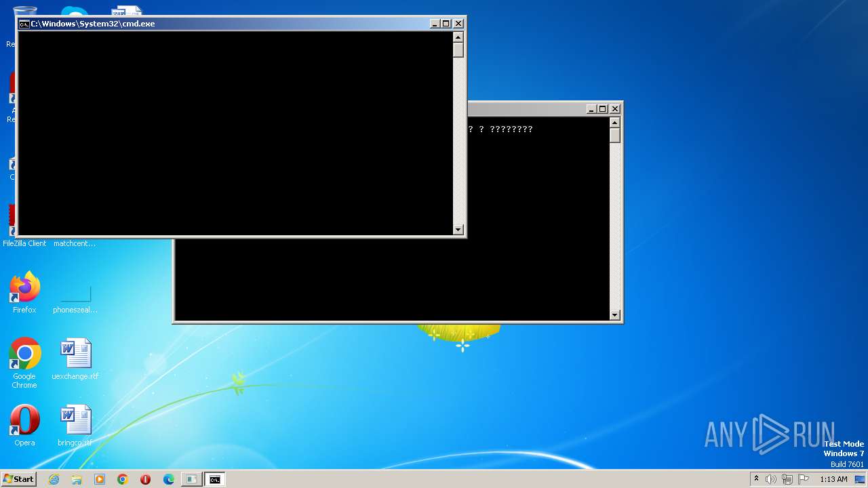Viewport: 868px width, 488px height.
Task: Select the FileZilla Client label
Action: tap(24, 243)
